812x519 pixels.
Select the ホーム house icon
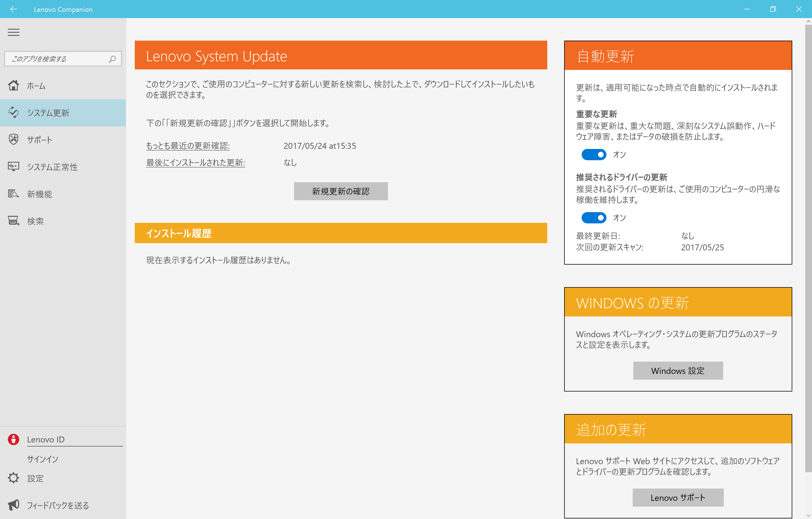[x=14, y=86]
